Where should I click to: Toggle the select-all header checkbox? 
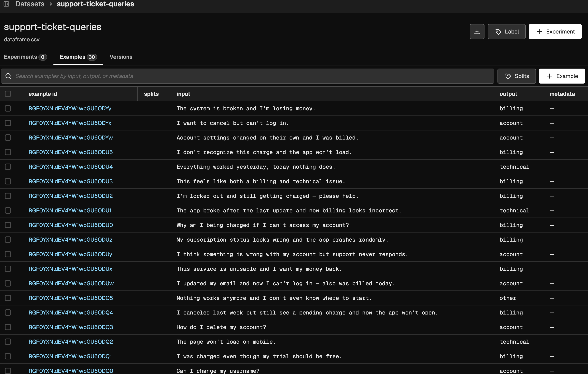coord(8,94)
